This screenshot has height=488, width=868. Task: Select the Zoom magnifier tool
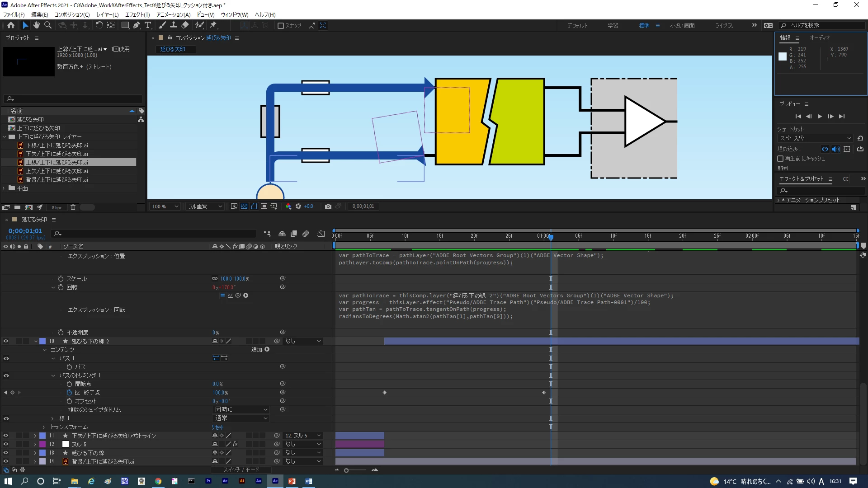(48, 25)
